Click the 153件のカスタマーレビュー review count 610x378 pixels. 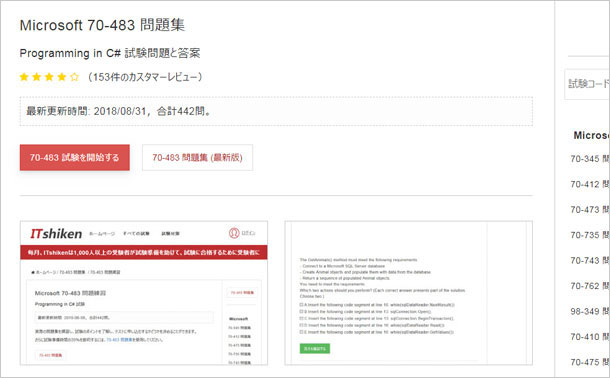145,77
